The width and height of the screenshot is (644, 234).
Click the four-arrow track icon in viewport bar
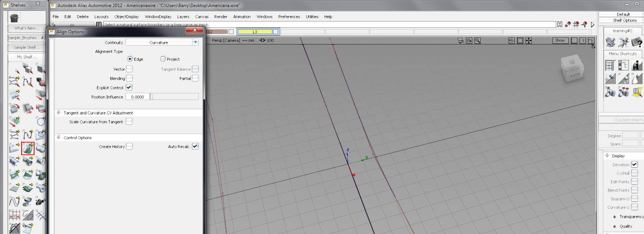(x=529, y=41)
